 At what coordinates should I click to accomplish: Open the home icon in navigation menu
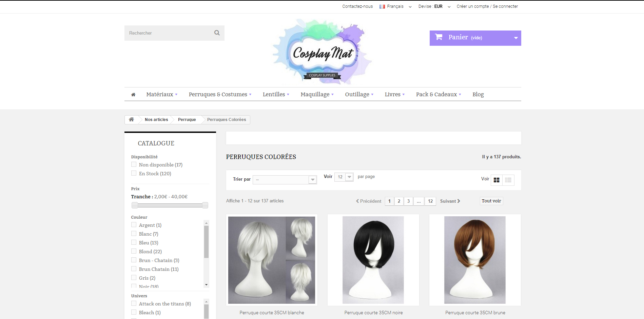tap(133, 95)
